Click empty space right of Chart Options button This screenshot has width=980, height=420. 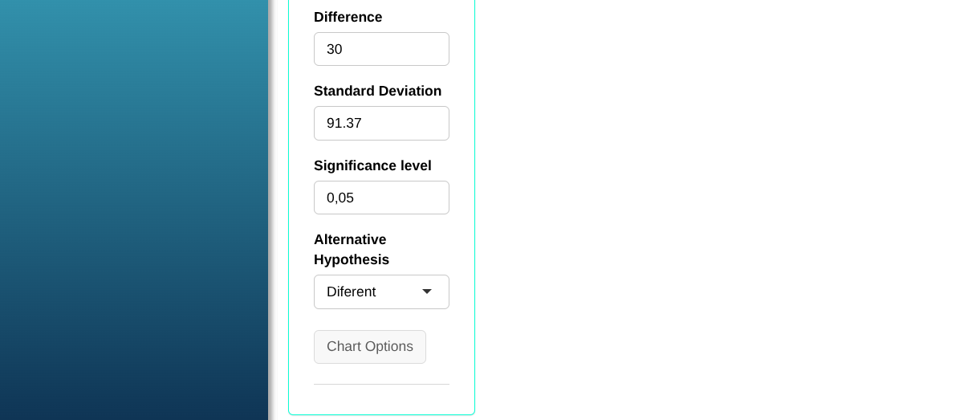438,347
